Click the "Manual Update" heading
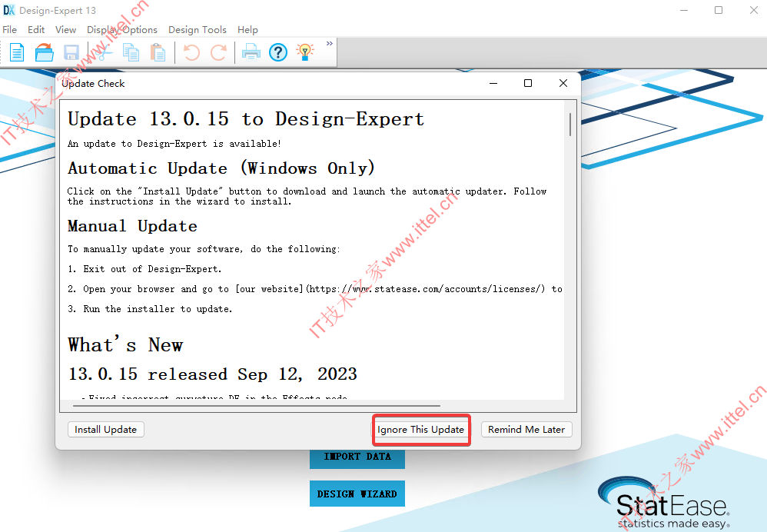The height and width of the screenshot is (532, 767). 132,226
